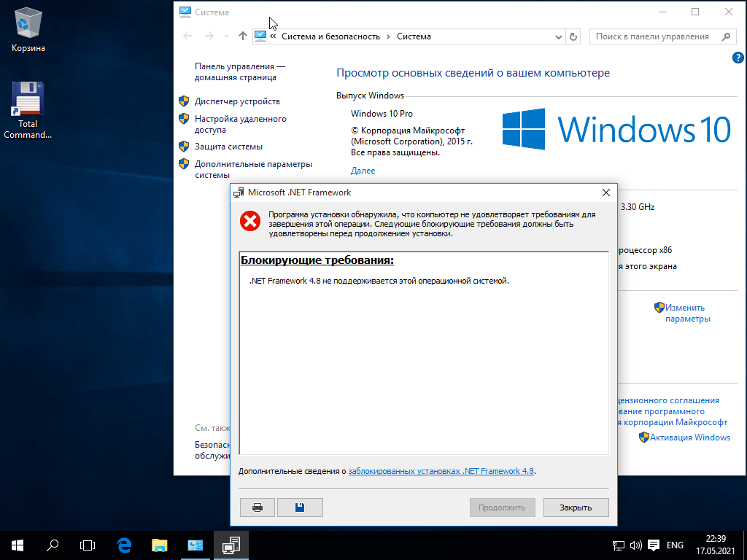Viewport: 747px width, 560px height.
Task: Click the breadcrumb chevron before Система и безопасность
Action: tap(273, 36)
